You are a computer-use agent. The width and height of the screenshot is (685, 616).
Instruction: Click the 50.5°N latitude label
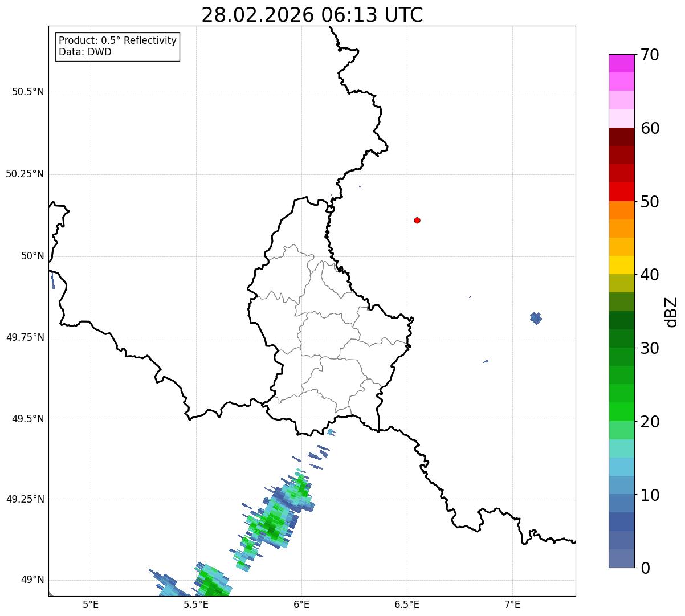28,92
